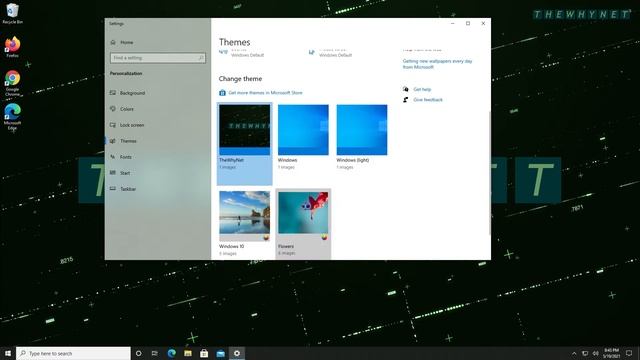Select the Windows (light) theme thumbnail
640x360 pixels.
tap(362, 130)
